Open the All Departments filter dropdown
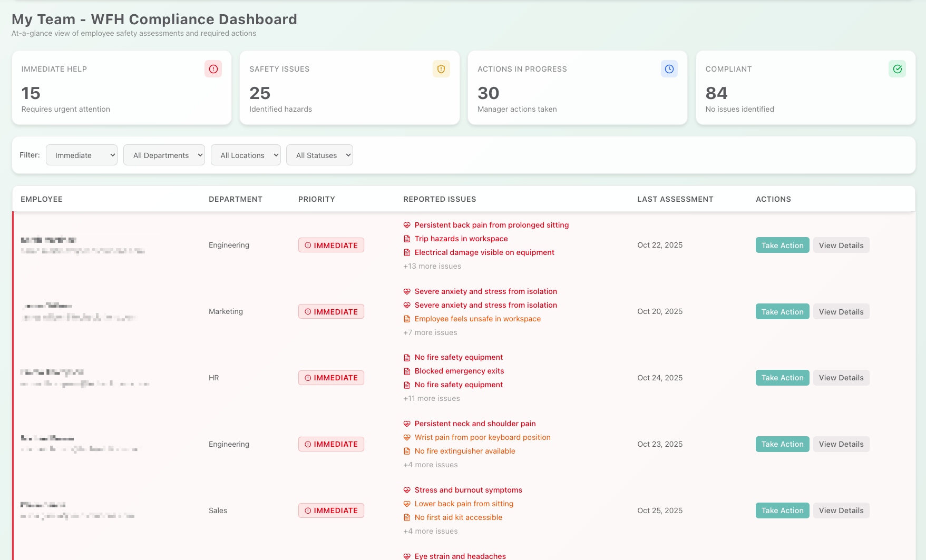This screenshot has width=926, height=560. (x=164, y=155)
